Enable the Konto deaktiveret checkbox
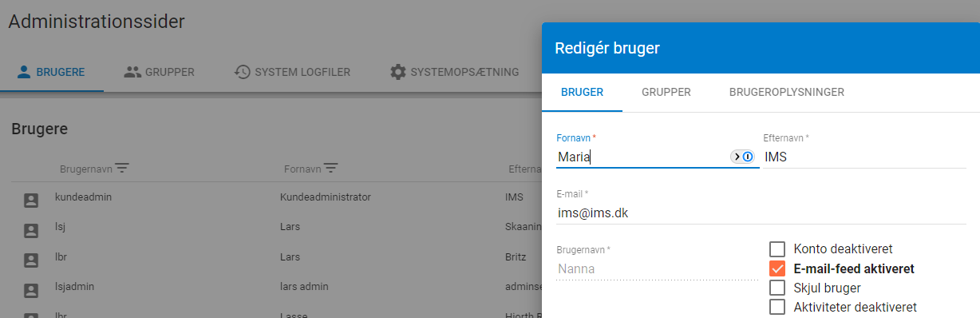 point(777,248)
